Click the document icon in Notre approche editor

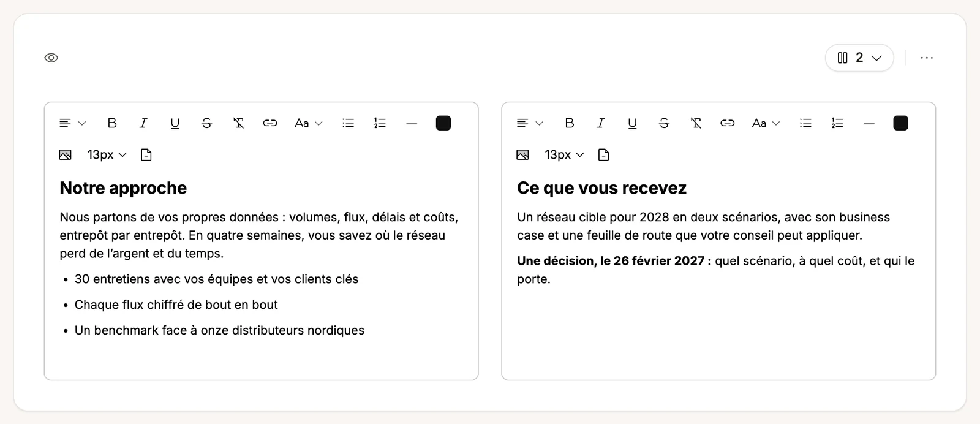click(x=146, y=154)
